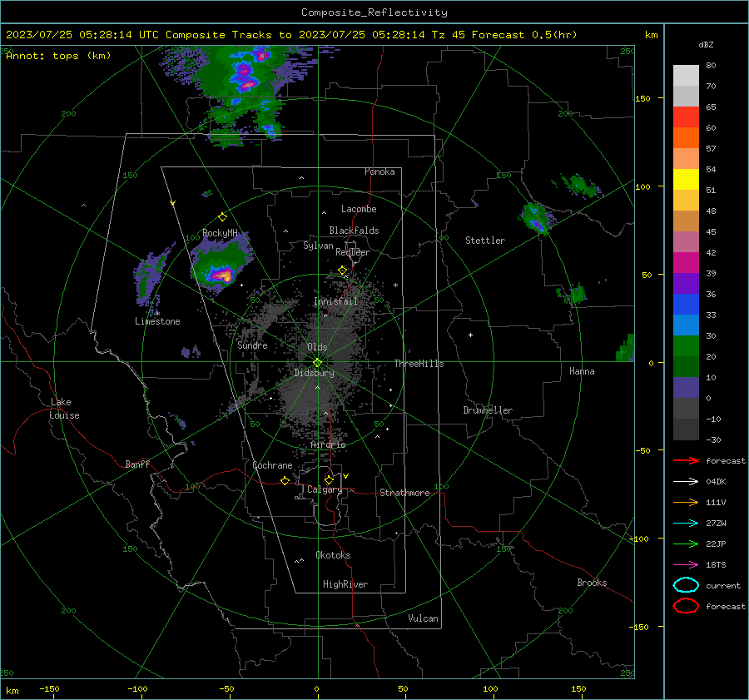Click the Composite_Reflectivity title text
Screen dimensions: 749x700
click(374, 12)
